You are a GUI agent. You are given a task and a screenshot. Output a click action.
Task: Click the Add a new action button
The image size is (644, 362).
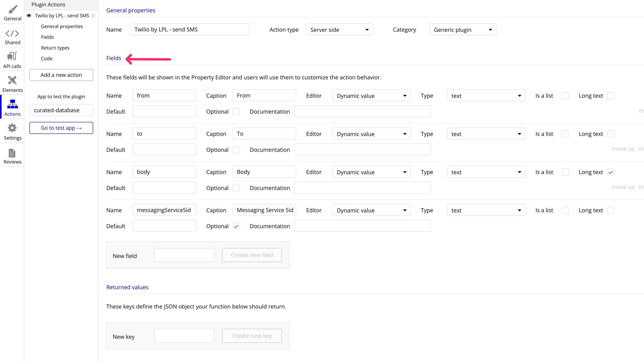pyautogui.click(x=61, y=75)
